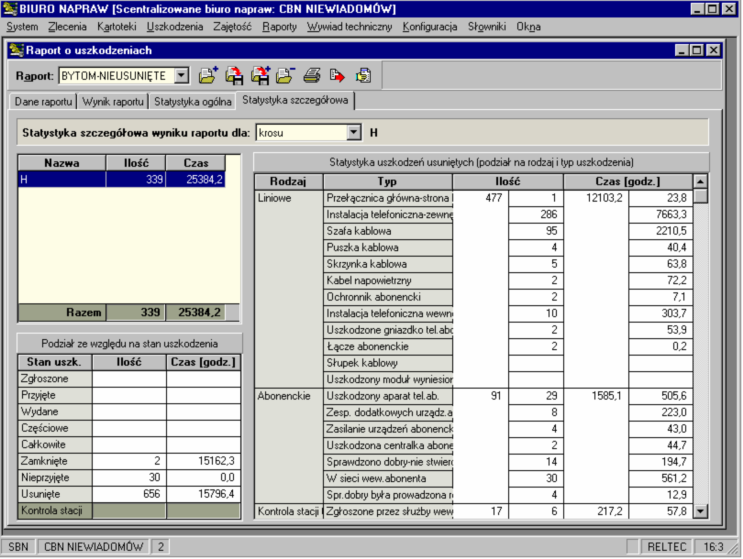The image size is (743, 559).
Task: Click the 286 quantity cell
Action: tap(535, 215)
